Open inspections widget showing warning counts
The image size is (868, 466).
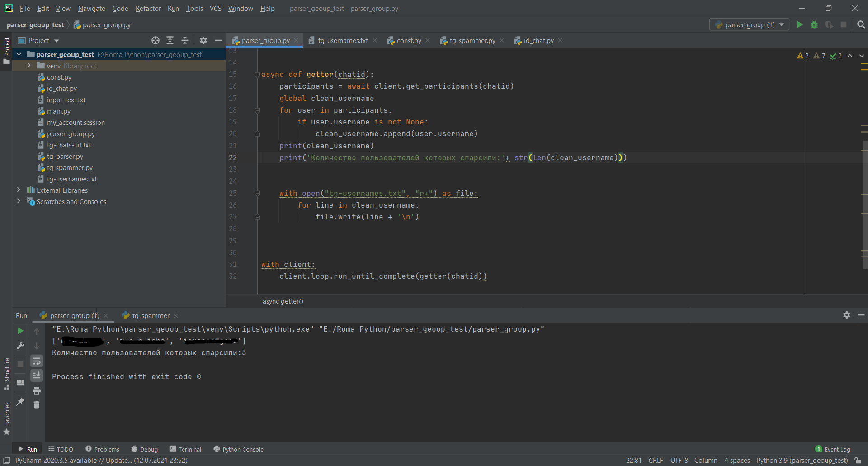point(819,56)
